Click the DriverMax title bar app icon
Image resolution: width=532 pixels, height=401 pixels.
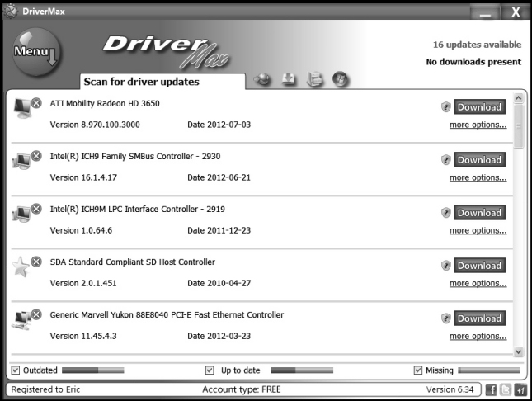tap(10, 12)
